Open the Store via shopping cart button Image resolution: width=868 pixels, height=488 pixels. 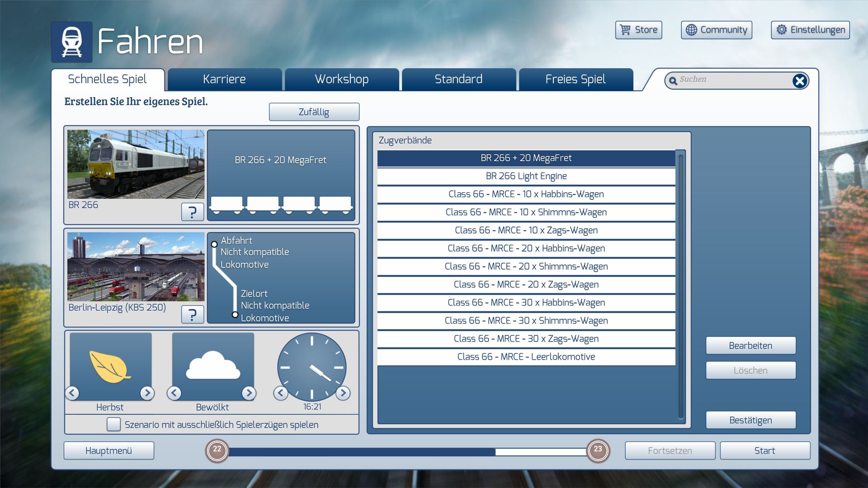638,30
